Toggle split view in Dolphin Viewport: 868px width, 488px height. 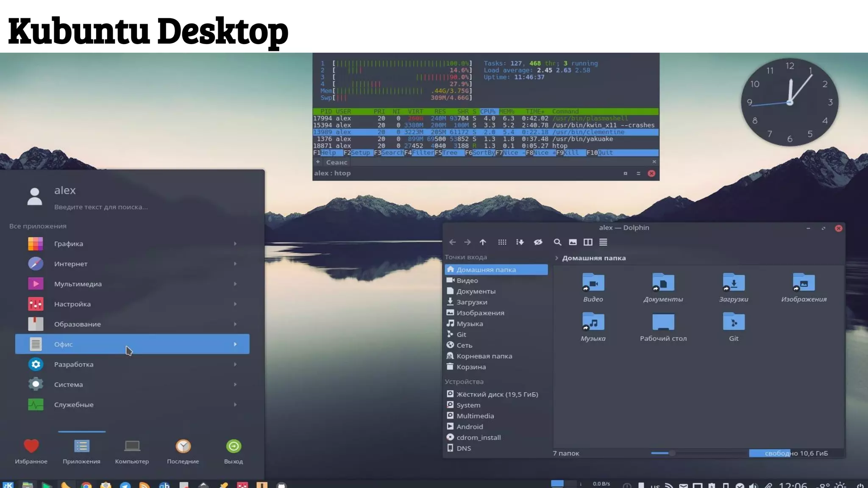pyautogui.click(x=588, y=242)
